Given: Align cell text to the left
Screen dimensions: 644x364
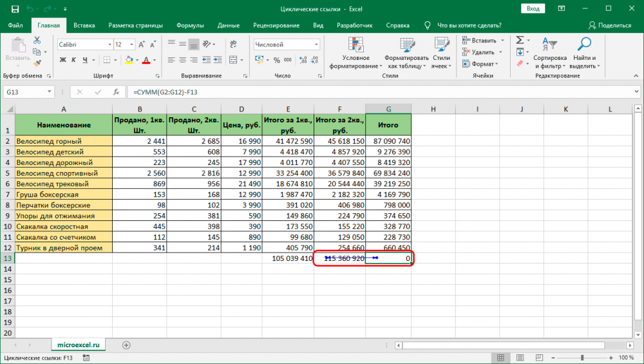Looking at the screenshot, I should [x=172, y=60].
